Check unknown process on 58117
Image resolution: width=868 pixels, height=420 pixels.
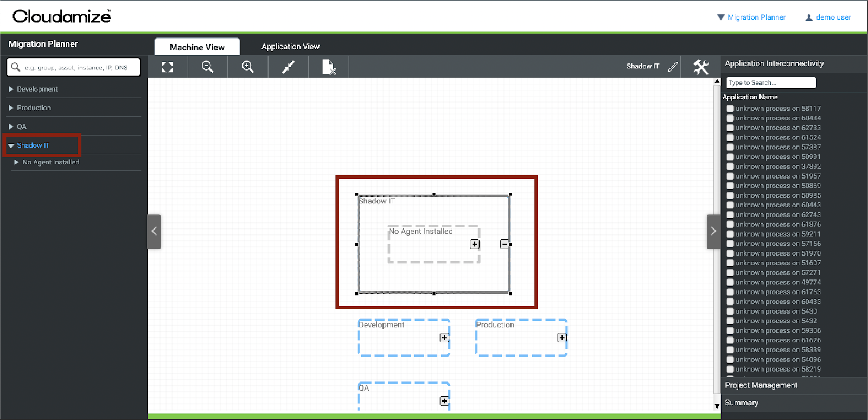click(x=730, y=109)
